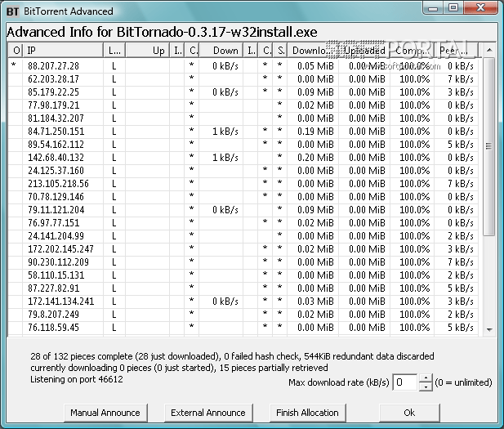Screen dimensions: 504x429
Task: Maximize the BitTorrent Advanced window
Action: point(453,8)
